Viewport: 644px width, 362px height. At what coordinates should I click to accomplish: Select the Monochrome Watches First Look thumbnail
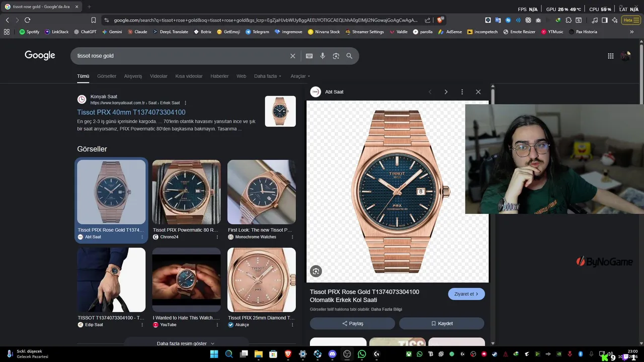pos(262,192)
